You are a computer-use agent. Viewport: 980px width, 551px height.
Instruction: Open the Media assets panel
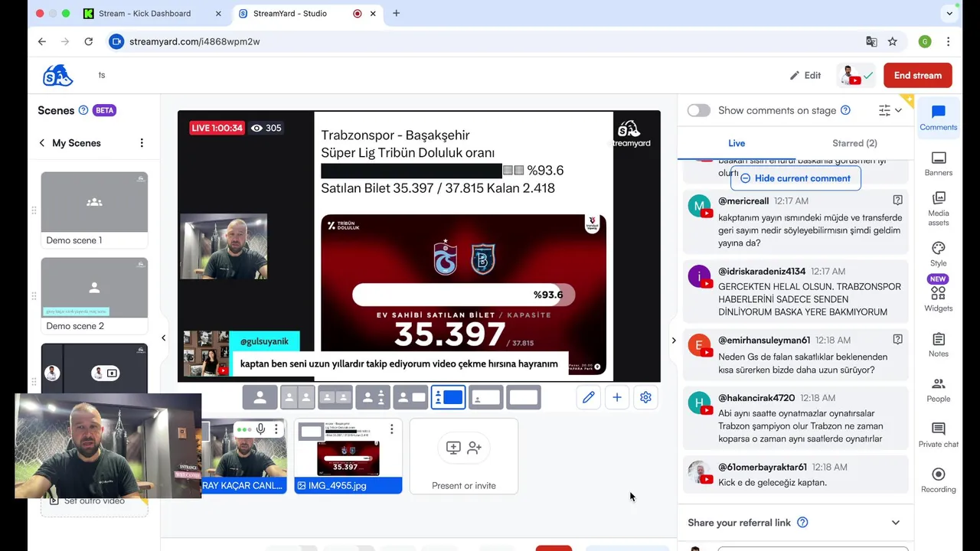click(x=939, y=208)
